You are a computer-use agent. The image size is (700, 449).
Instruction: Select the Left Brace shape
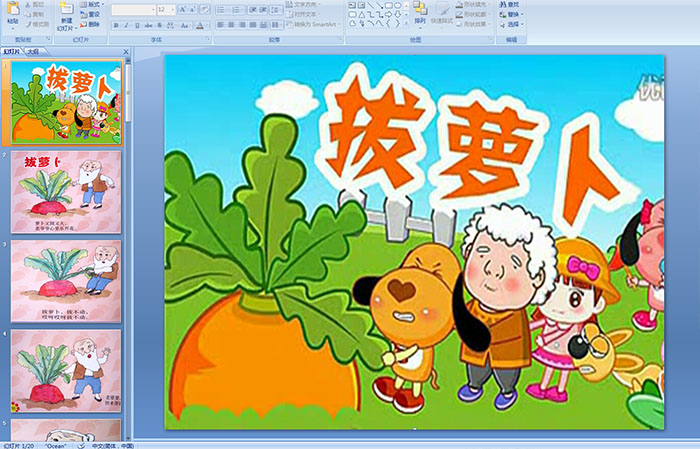coord(388,23)
